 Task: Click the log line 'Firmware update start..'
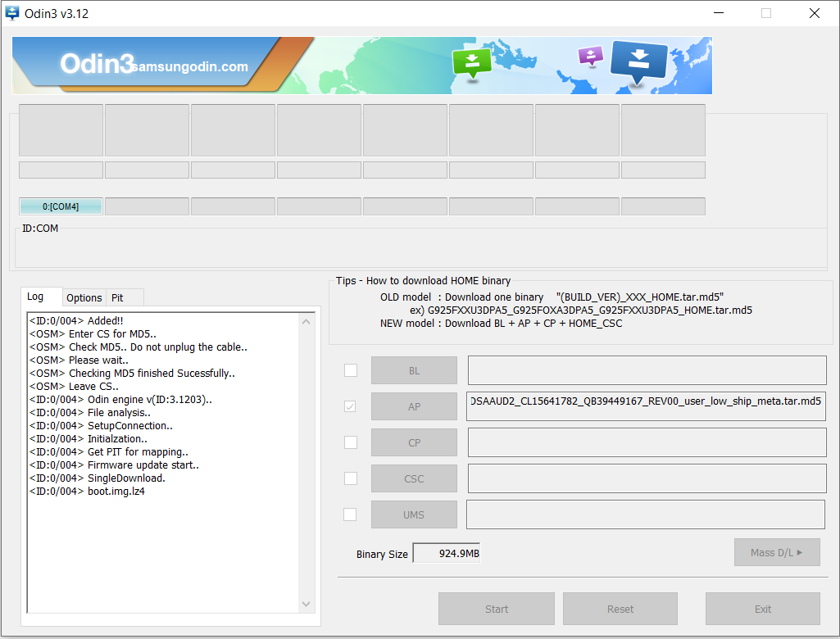pos(114,465)
